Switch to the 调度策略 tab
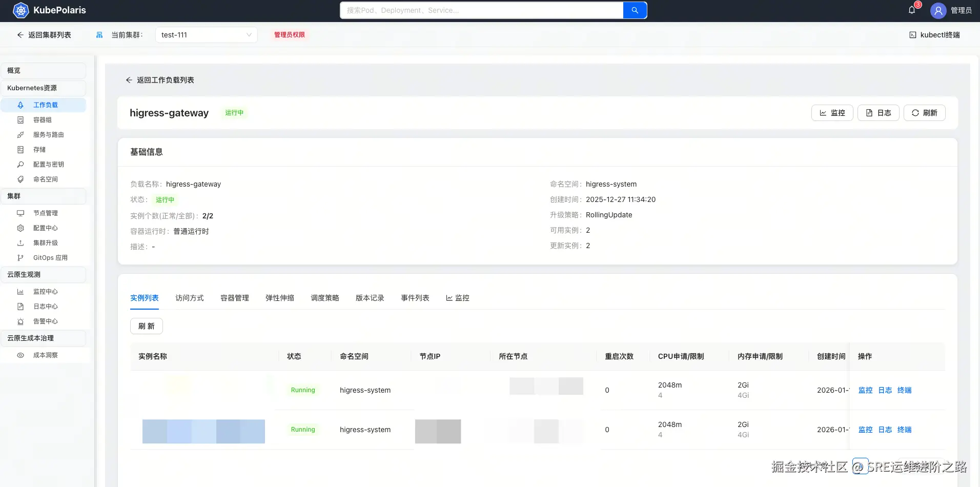Image resolution: width=980 pixels, height=487 pixels. tap(325, 298)
